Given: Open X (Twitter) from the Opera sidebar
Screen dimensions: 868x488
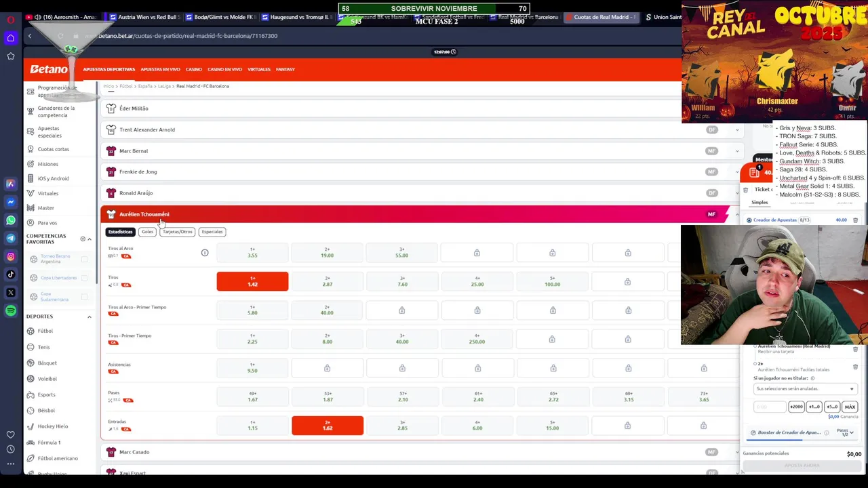Looking at the screenshot, I should point(10,293).
